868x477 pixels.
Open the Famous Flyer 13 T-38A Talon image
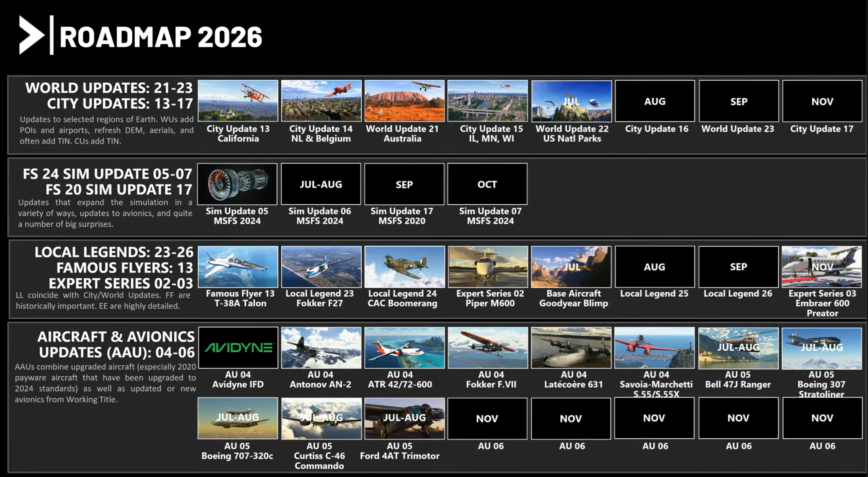click(238, 267)
